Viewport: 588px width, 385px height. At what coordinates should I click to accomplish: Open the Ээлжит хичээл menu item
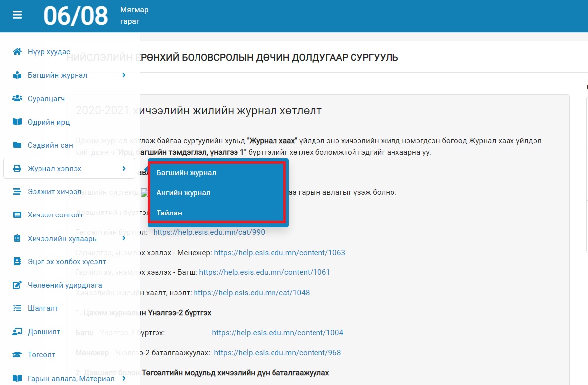point(54,192)
